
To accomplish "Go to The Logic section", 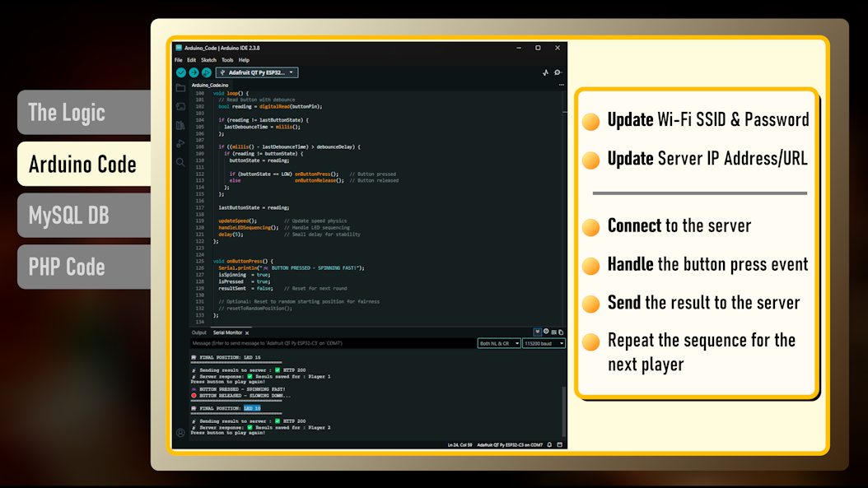I will click(84, 112).
